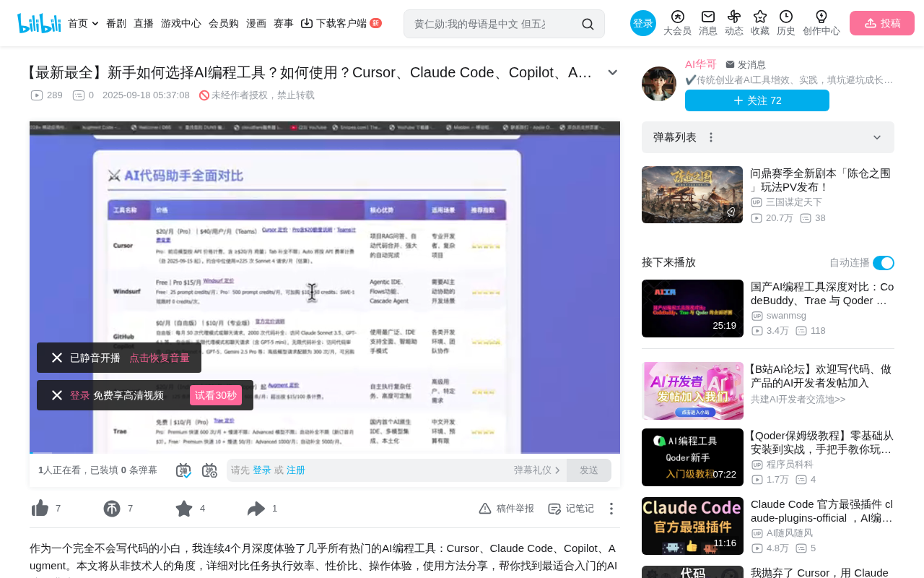This screenshot has height=578, width=924.
Task: Open 陈仓之围 promoted video thumbnail
Action: click(x=692, y=195)
